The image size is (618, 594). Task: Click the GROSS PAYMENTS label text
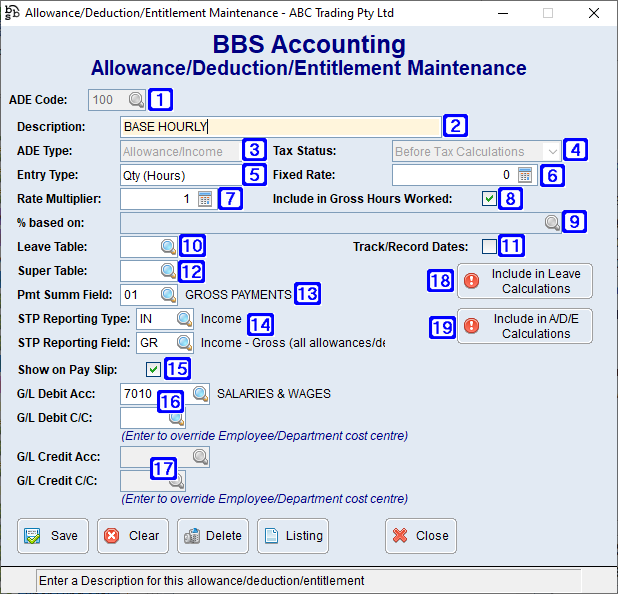tap(238, 295)
